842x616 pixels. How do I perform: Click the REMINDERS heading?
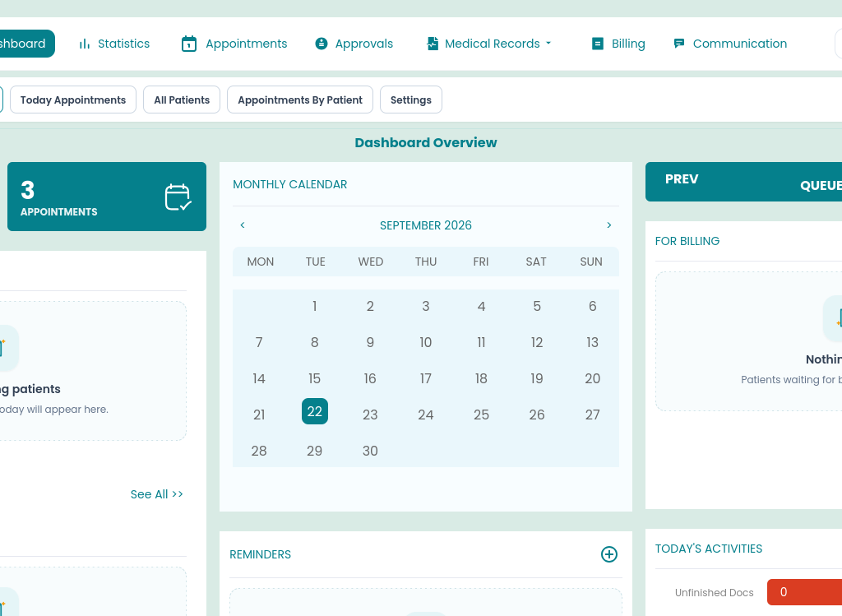pyautogui.click(x=260, y=554)
